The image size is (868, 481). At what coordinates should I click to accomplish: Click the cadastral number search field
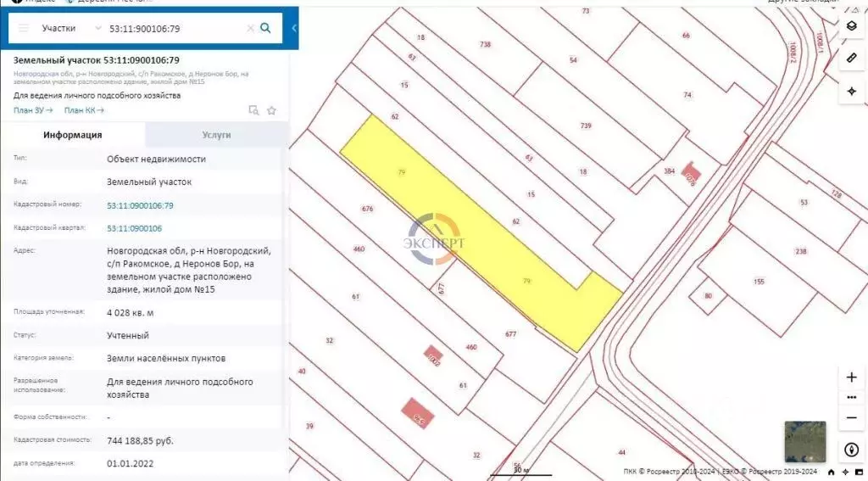click(x=175, y=28)
